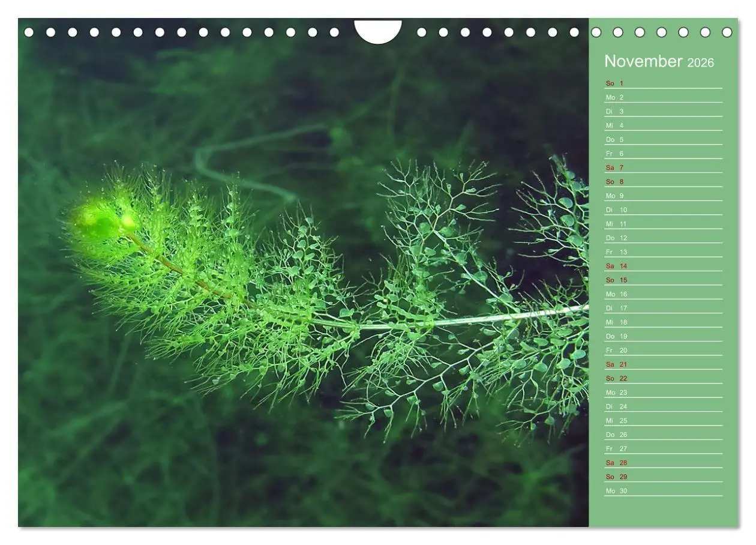Image resolution: width=756 pixels, height=545 pixels.
Task: Click calendar row Do 19
Action: coord(663,337)
